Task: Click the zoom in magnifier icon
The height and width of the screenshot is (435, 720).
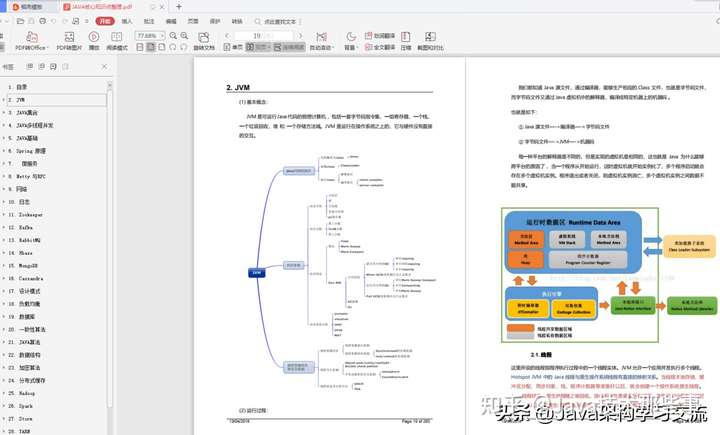Action: [184, 35]
